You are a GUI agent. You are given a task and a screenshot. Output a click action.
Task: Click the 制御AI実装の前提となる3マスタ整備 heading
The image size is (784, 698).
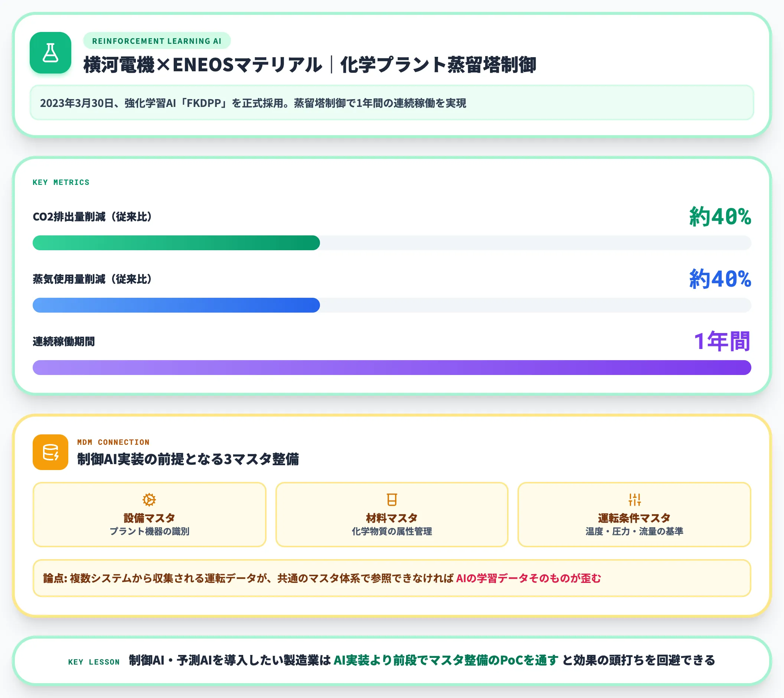click(x=188, y=459)
